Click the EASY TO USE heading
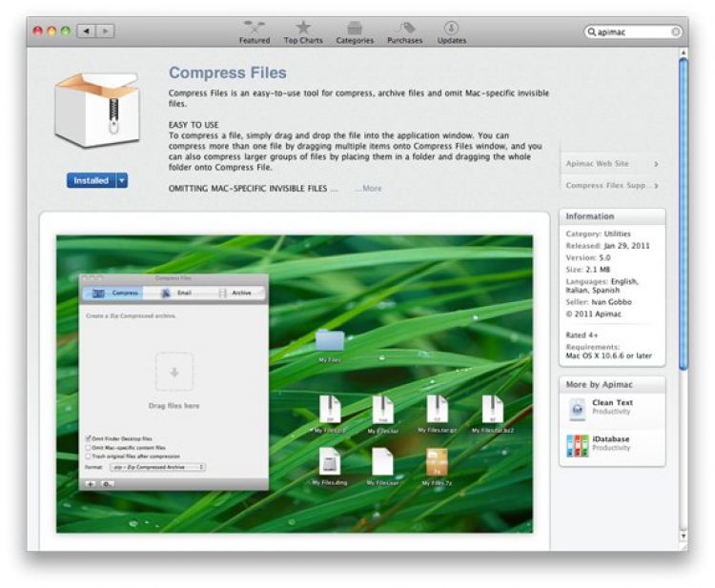Viewport: 715px width, 588px height. (x=194, y=125)
